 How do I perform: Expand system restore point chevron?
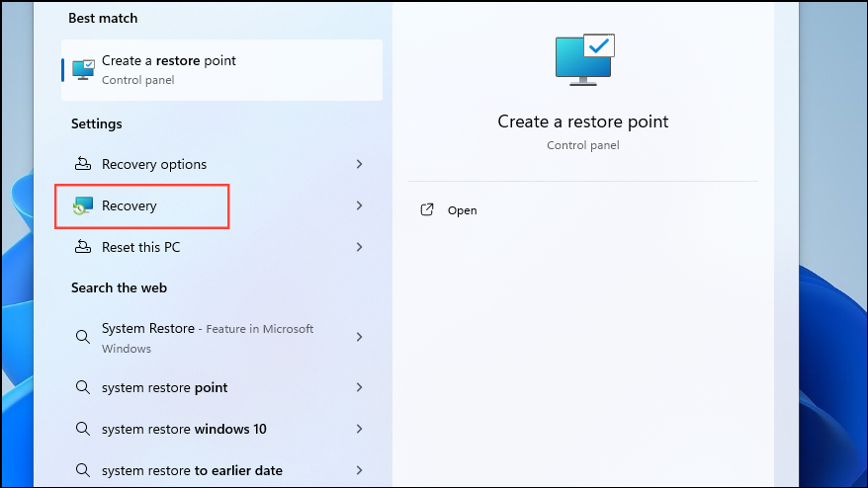[359, 387]
